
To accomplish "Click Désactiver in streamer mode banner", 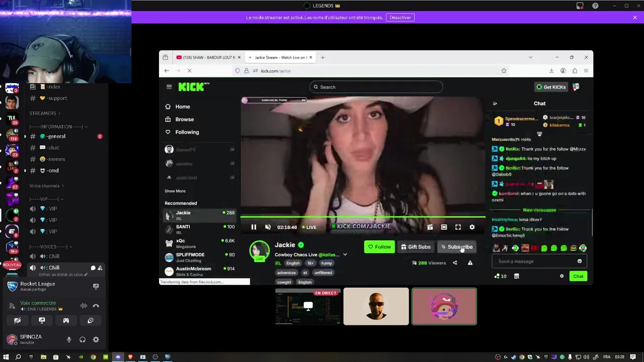I will (400, 18).
